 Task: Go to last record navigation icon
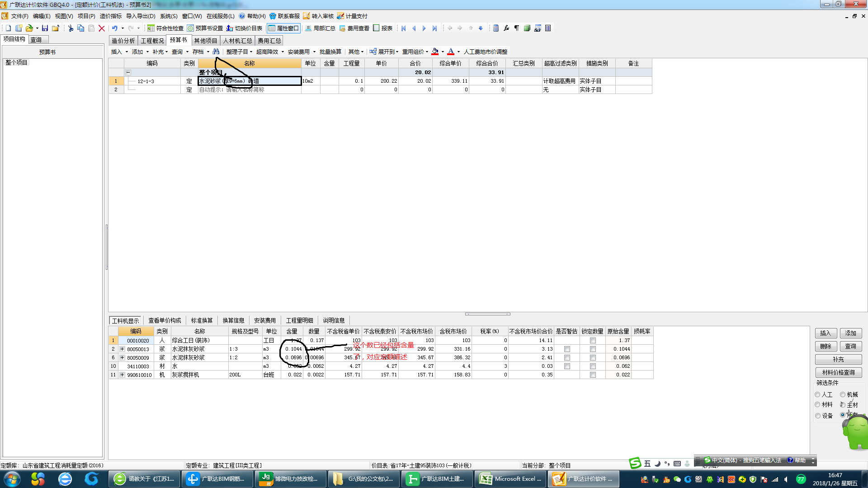[x=434, y=28]
